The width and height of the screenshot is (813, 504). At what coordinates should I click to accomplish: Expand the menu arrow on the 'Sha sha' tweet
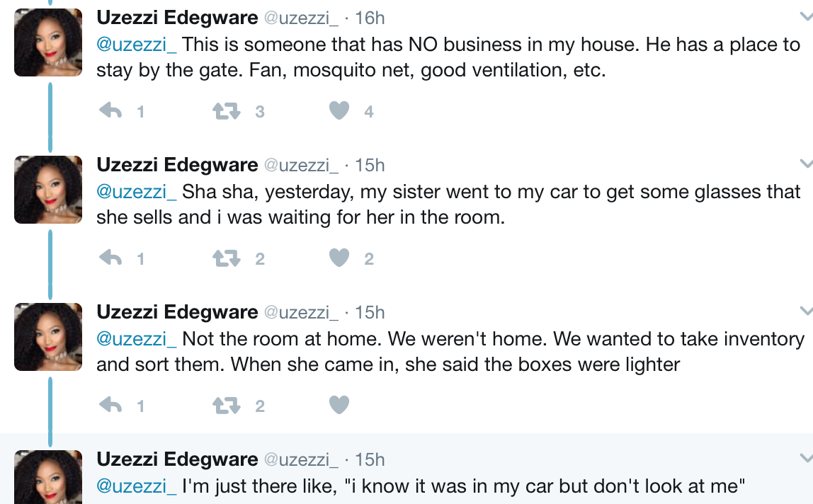805,164
